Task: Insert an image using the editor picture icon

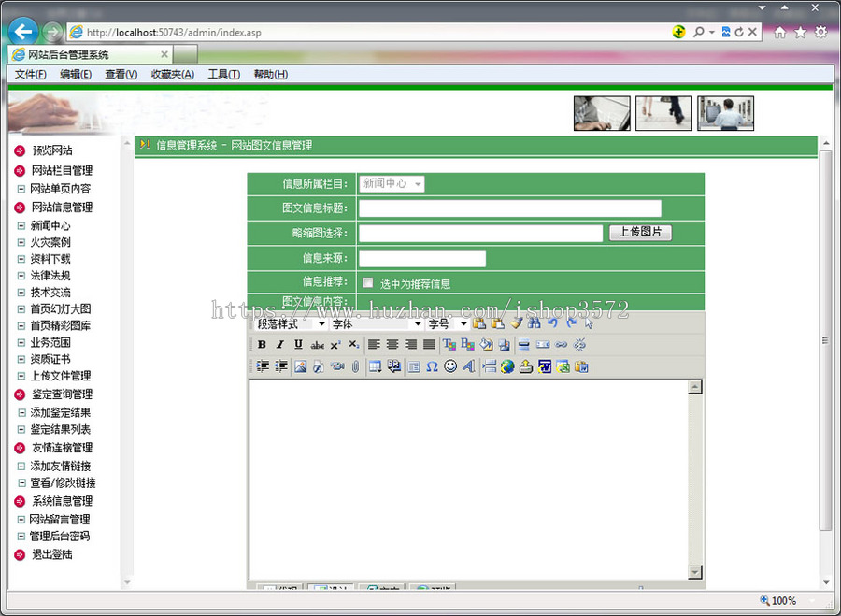Action: click(x=299, y=366)
